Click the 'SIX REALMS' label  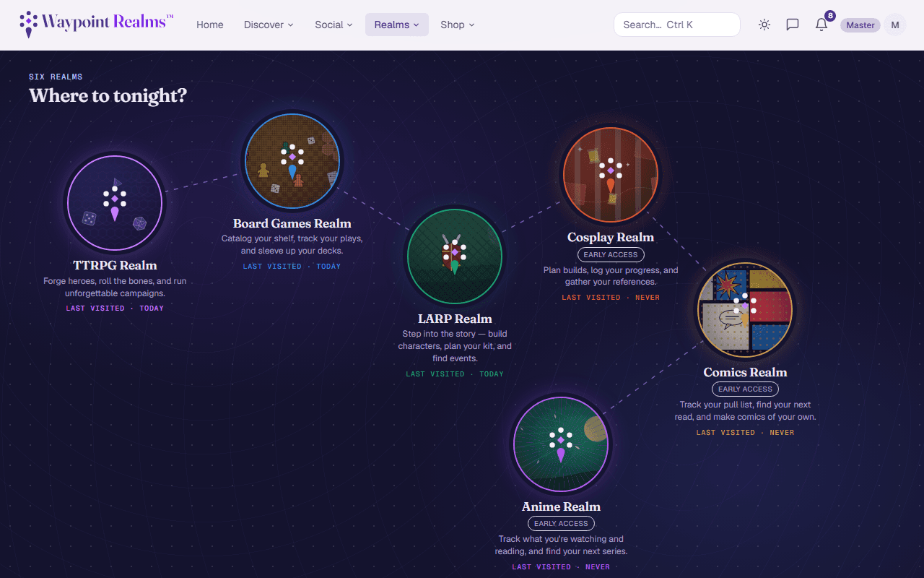point(56,77)
